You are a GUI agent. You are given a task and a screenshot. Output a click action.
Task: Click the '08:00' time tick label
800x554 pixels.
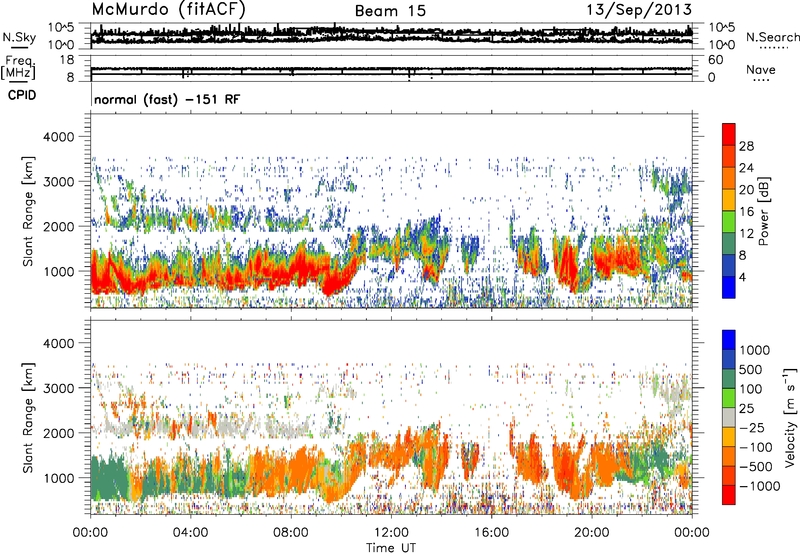click(291, 533)
